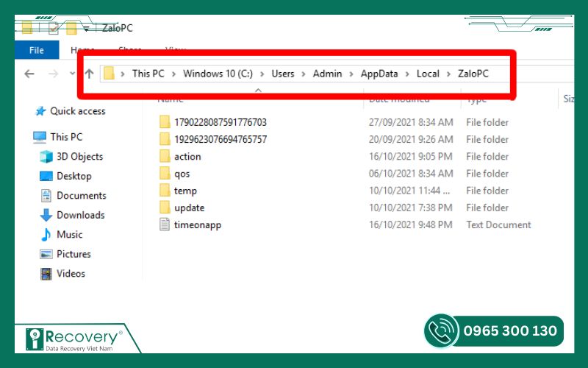Select the qos folder
Viewport: 588px width, 368px height.
(x=182, y=174)
